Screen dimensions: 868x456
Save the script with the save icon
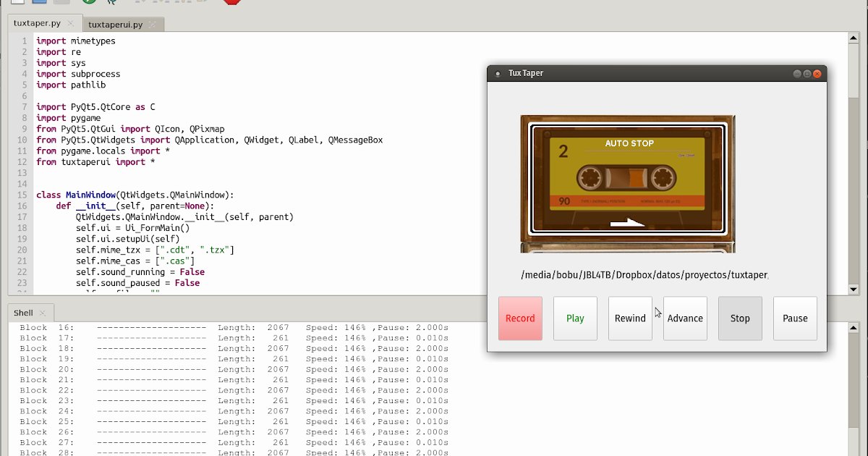point(61,3)
